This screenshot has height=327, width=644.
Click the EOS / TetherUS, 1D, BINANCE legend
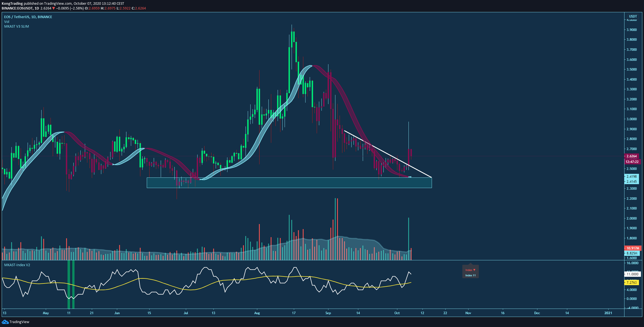coord(28,17)
